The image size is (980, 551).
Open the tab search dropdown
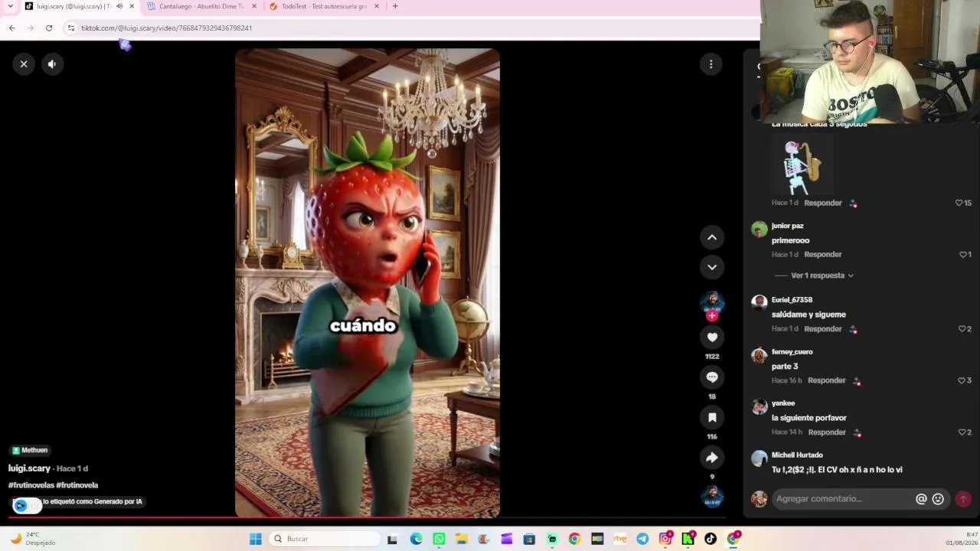(10, 6)
